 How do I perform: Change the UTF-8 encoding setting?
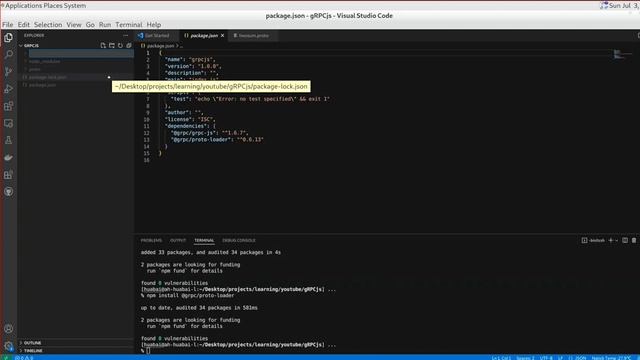click(546, 358)
